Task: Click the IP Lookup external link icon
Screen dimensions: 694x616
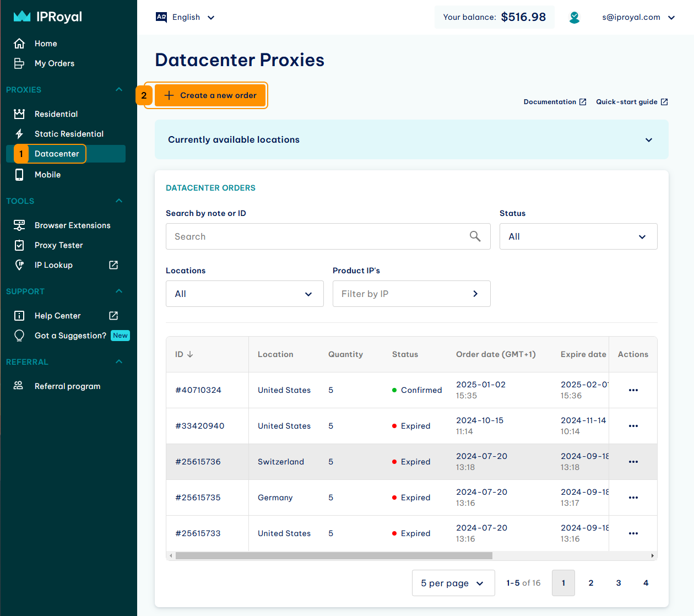Action: [113, 265]
